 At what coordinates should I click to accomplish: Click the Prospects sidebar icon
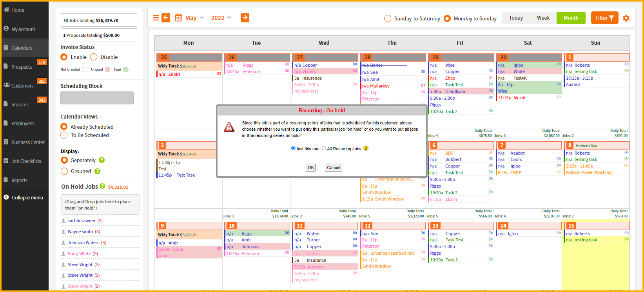click(6, 66)
